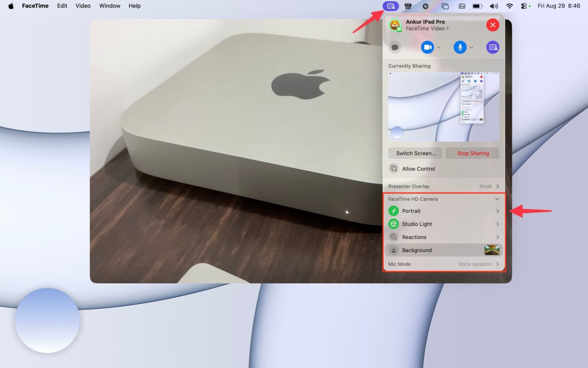Click Switch Screen button

(x=415, y=153)
